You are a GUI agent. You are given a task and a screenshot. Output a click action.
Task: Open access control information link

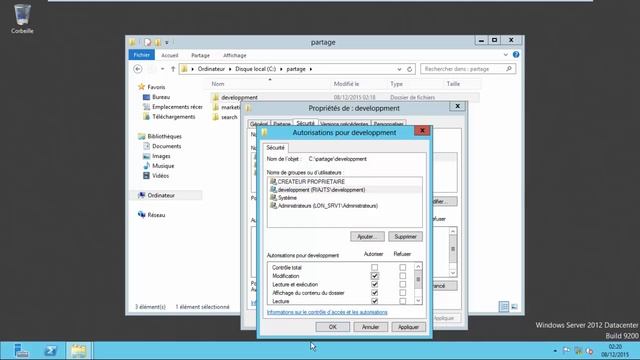click(x=327, y=312)
